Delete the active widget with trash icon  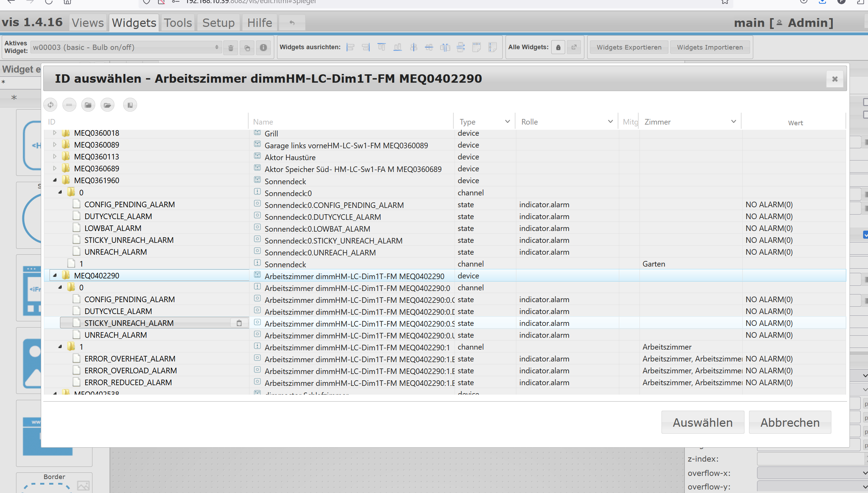(x=231, y=47)
